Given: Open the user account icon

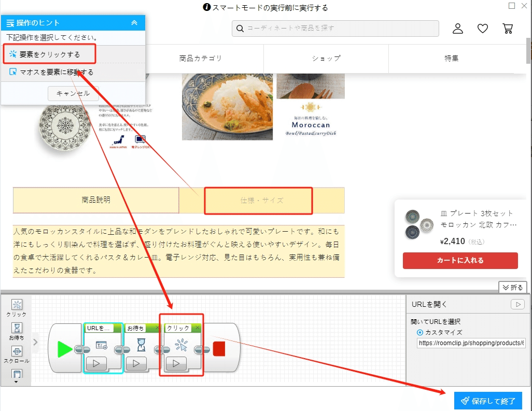Looking at the screenshot, I should coord(458,29).
